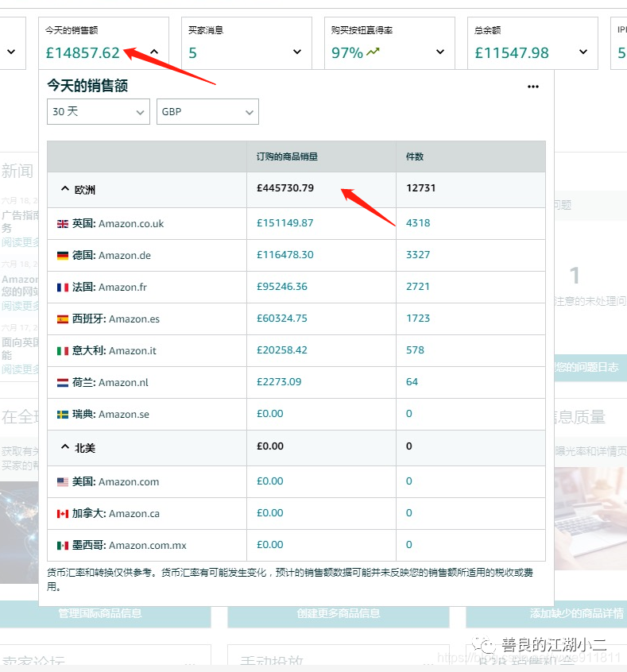The height and width of the screenshot is (672, 627).
Task: Click the Italy flag icon
Action: coord(63,351)
